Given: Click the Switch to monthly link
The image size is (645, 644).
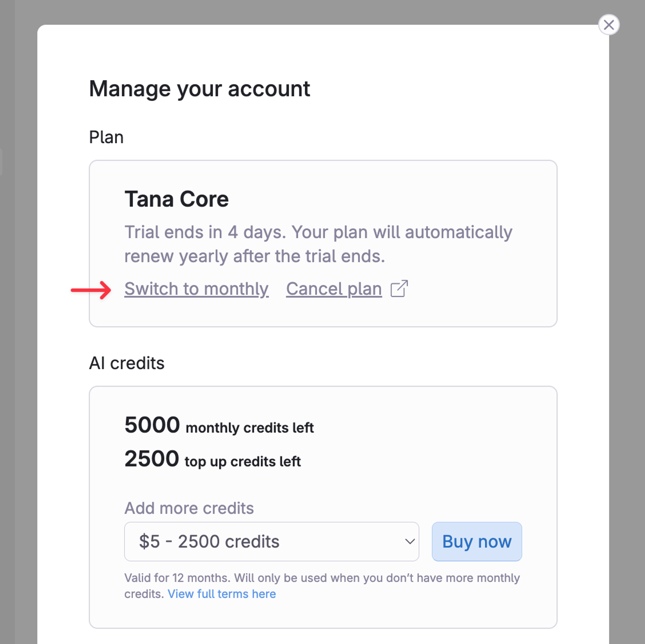Looking at the screenshot, I should [x=196, y=289].
